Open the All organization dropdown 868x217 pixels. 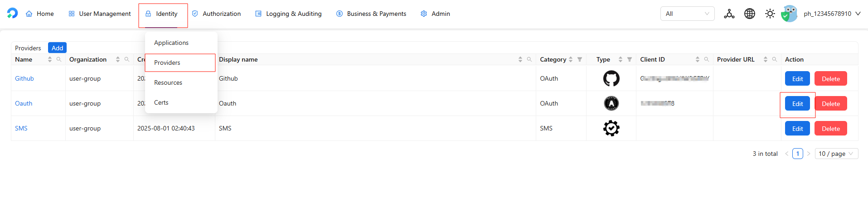(687, 14)
